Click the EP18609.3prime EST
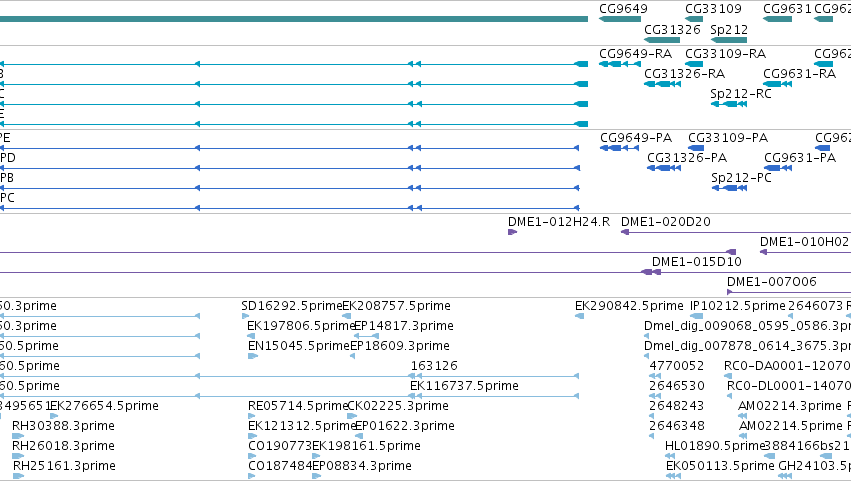Screen dimensions: 851x481 pyautogui.click(x=353, y=357)
